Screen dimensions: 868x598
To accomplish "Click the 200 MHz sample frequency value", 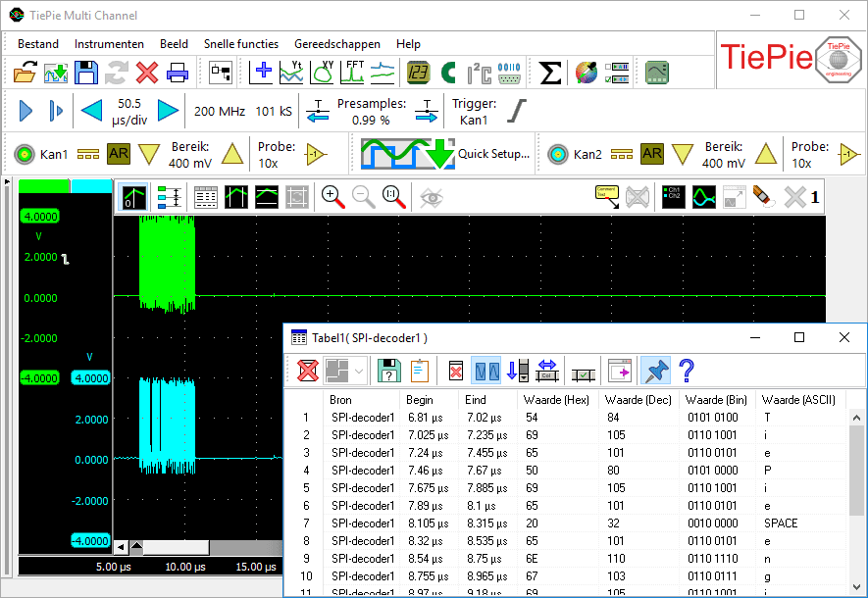I will pyautogui.click(x=220, y=111).
